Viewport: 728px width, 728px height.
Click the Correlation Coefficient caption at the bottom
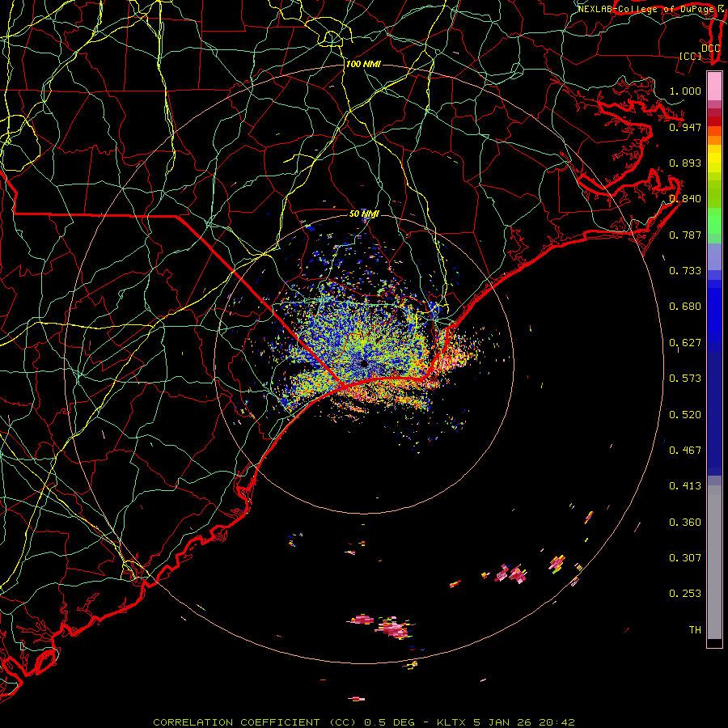(x=364, y=722)
